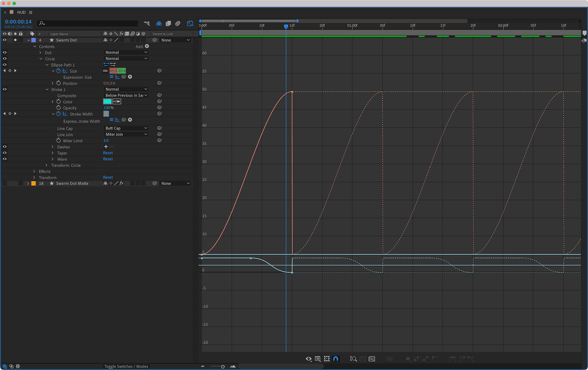Click the current time 0:00:00:14 display
The height and width of the screenshot is (370, 588).
(x=18, y=22)
